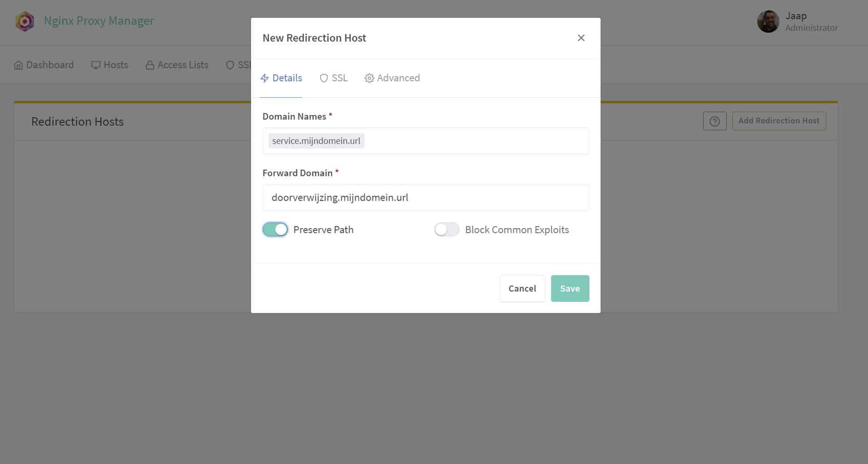868x464 pixels.
Task: Click the Dashboard home icon
Action: 19,65
